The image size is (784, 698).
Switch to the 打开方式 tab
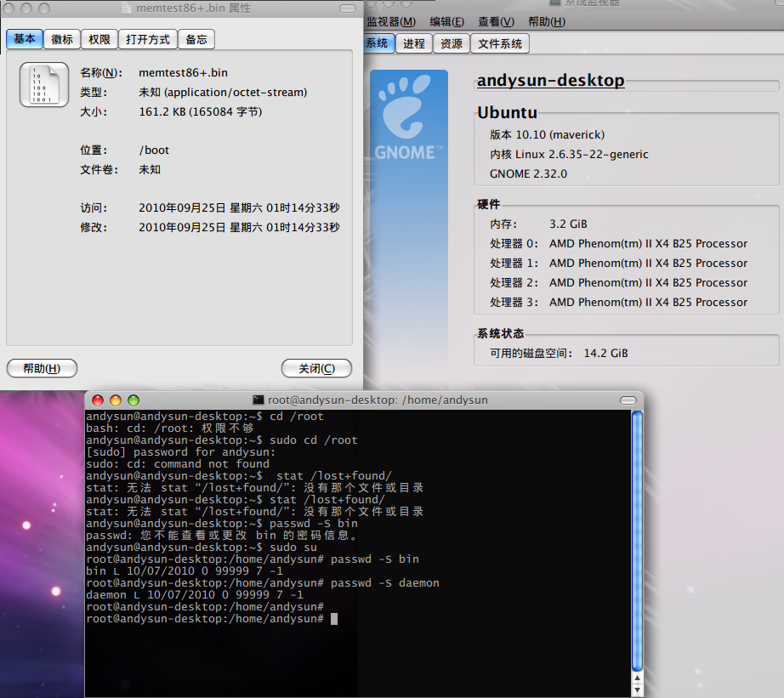click(x=147, y=39)
